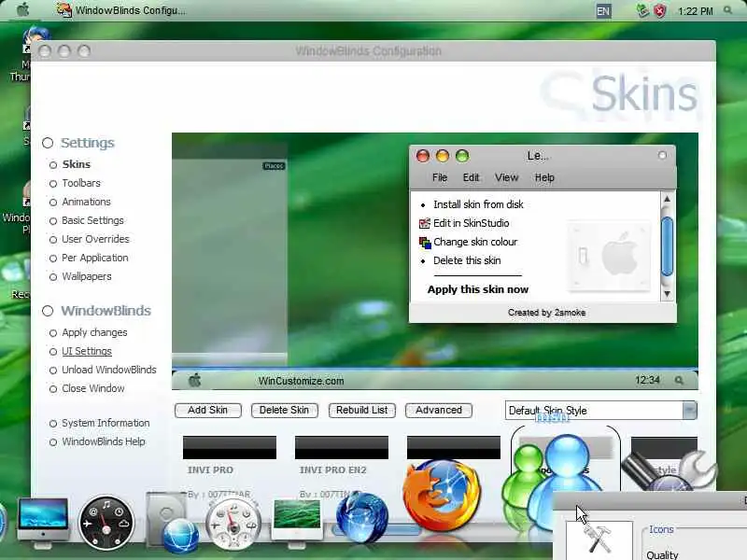Image resolution: width=747 pixels, height=560 pixels.
Task: Click the WindowBlinds Configu... taskbar entry
Action: [x=122, y=10]
